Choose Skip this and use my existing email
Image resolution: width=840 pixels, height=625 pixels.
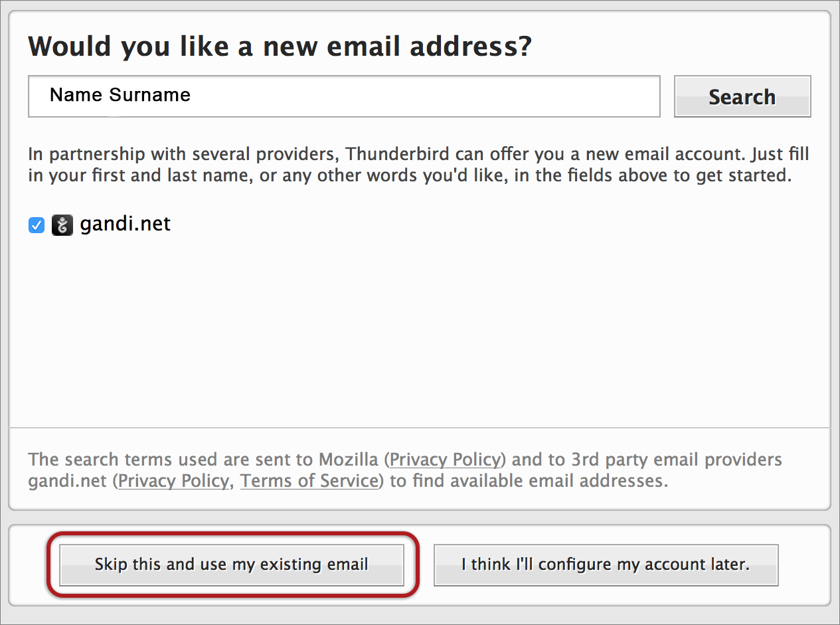[x=231, y=565]
